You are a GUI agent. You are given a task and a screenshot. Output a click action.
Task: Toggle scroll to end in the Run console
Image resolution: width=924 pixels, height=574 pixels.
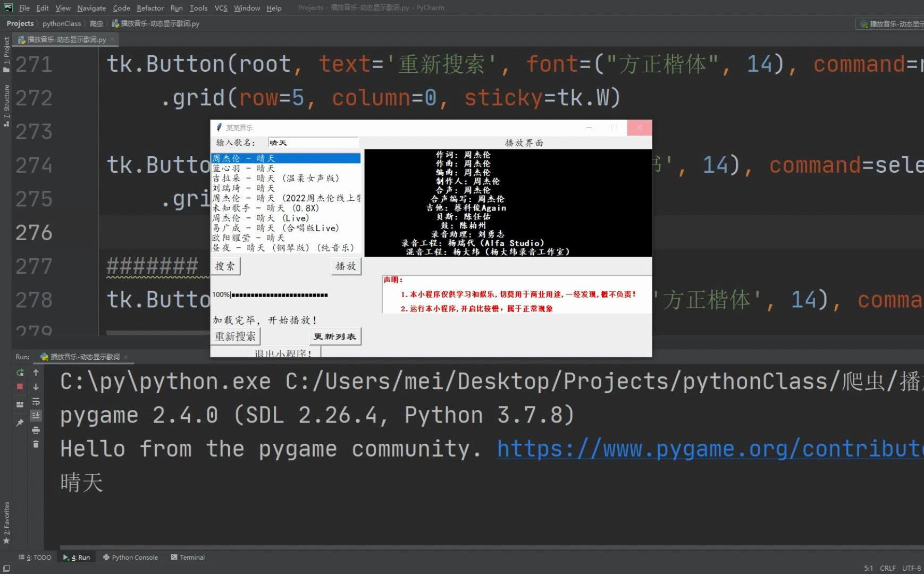click(36, 416)
